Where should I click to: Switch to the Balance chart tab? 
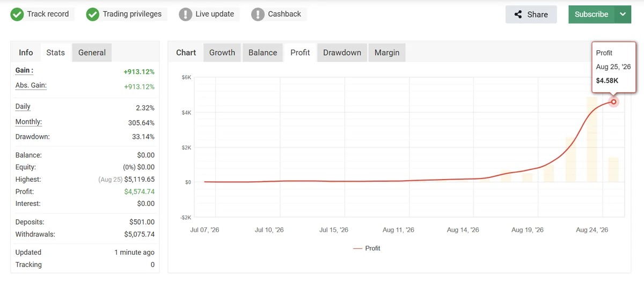click(263, 53)
